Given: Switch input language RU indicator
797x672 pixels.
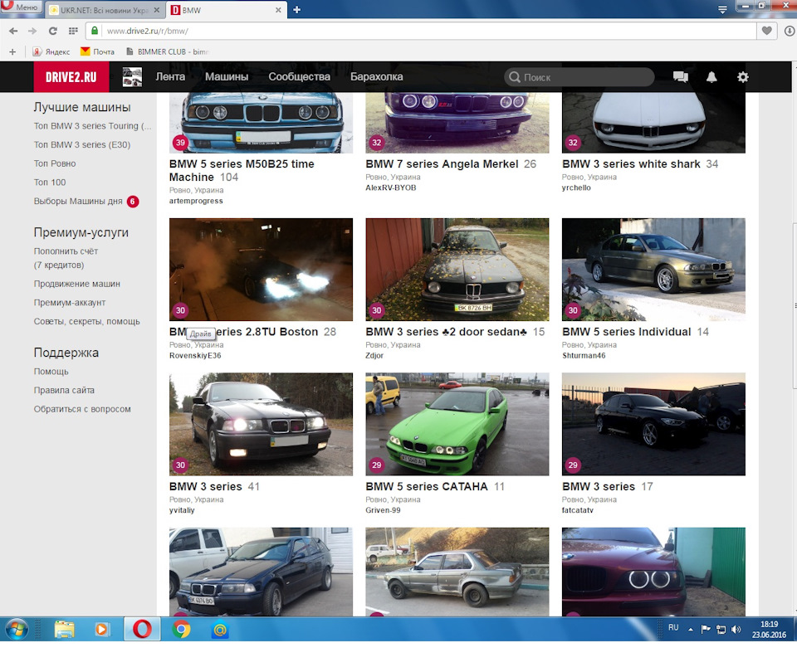Looking at the screenshot, I should click(x=673, y=627).
